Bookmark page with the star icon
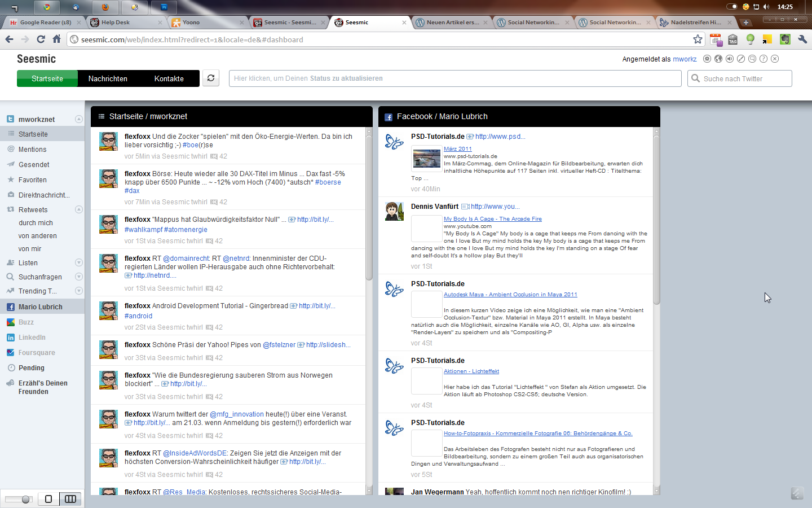 coord(698,40)
